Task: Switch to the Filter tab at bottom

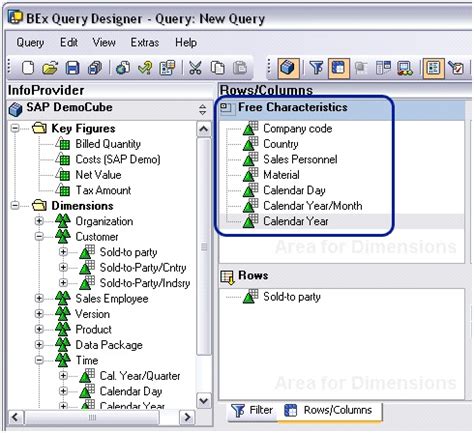Action: (253, 410)
